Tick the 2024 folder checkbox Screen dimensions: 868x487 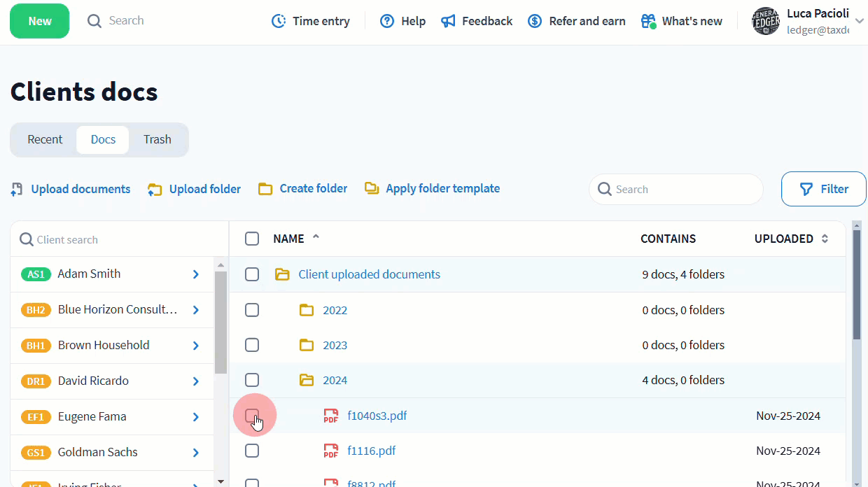252,380
